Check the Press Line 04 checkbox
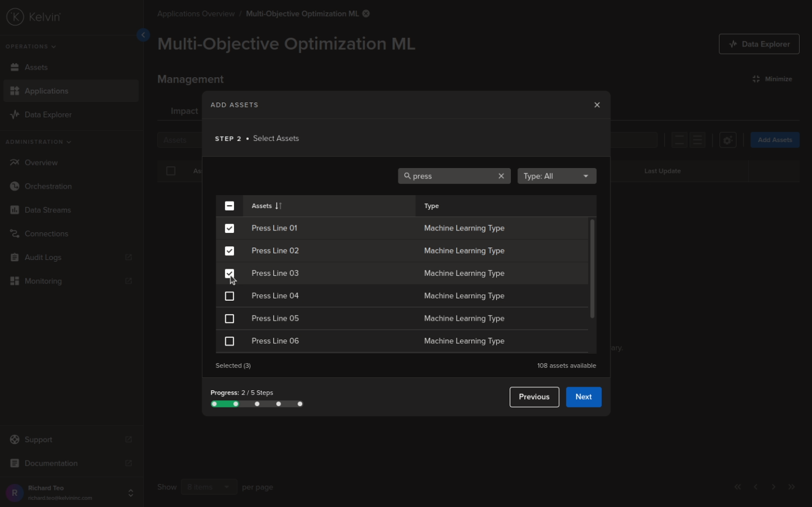Viewport: 812px width, 507px height. tap(230, 296)
